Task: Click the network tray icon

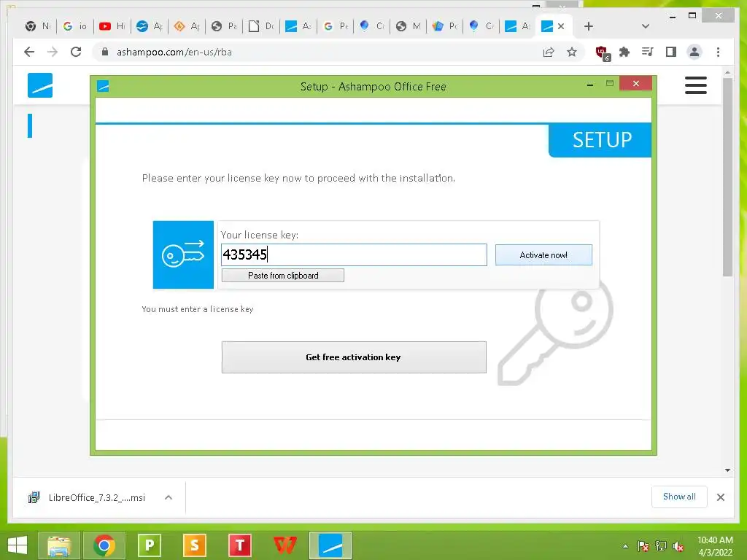Action: click(x=661, y=546)
